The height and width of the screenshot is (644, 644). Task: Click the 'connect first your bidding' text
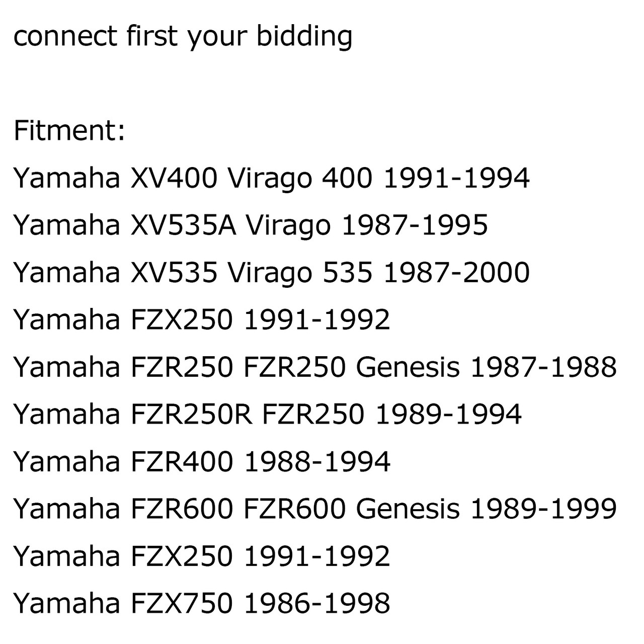point(183,37)
